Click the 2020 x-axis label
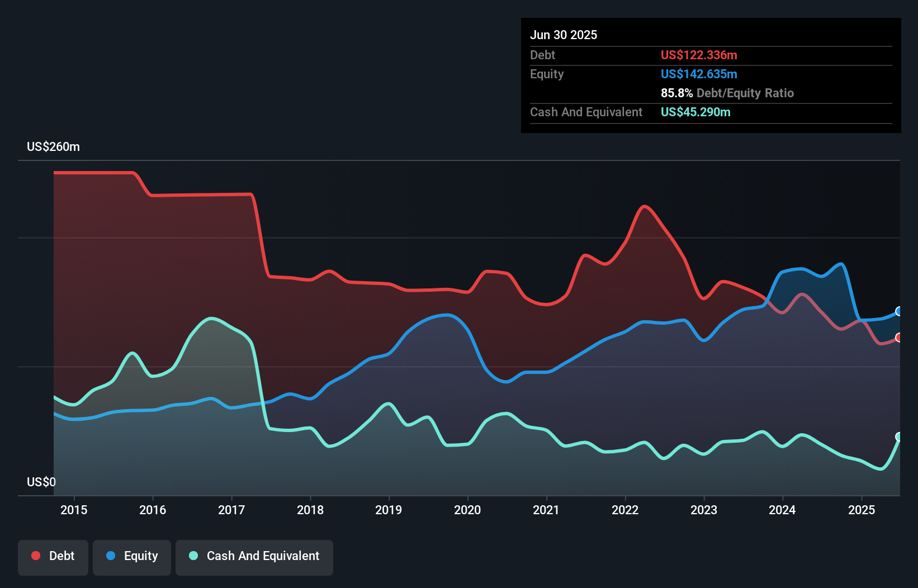This screenshot has width=918, height=588. (467, 510)
